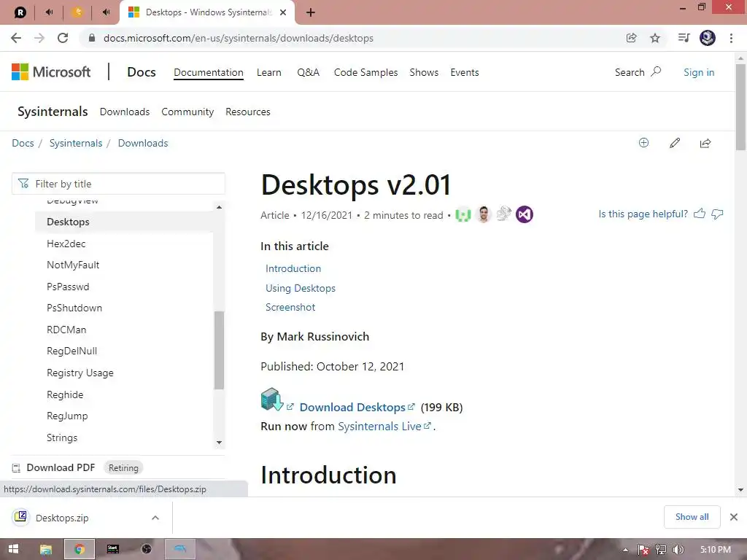Rate page helpful thumbs up
This screenshot has width=747, height=560.
(700, 214)
